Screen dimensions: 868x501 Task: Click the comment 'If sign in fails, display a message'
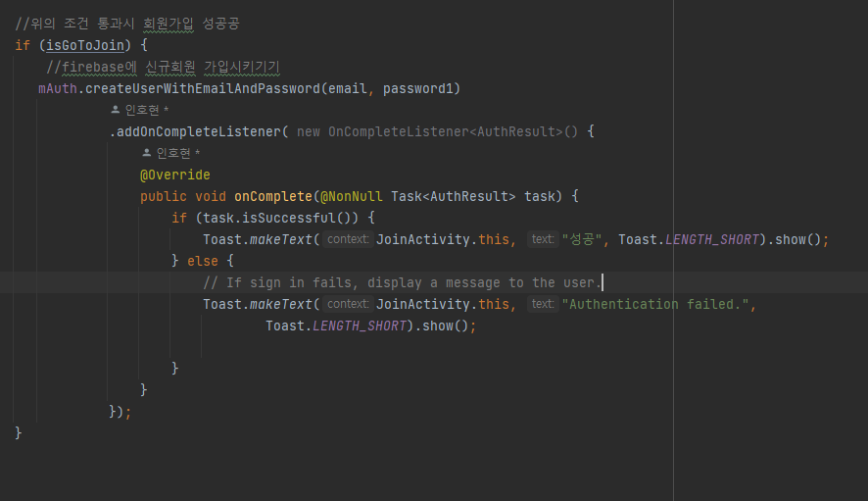tap(402, 282)
